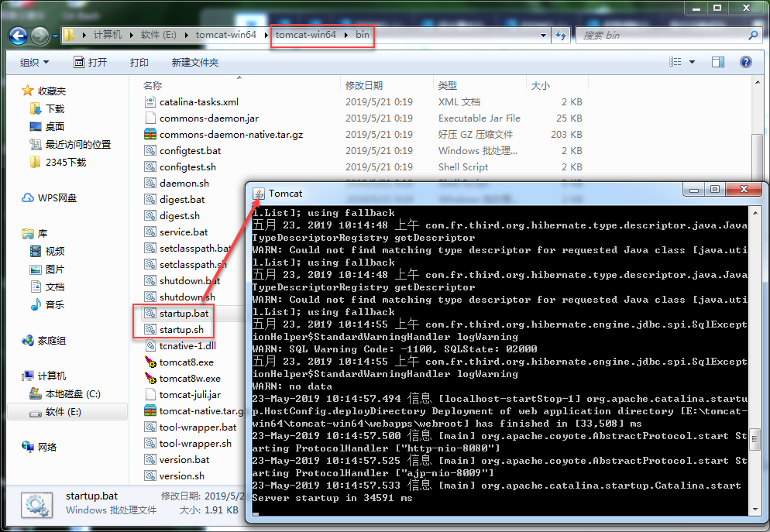Click the 打印 toolbar button
770x532 pixels.
[x=139, y=62]
